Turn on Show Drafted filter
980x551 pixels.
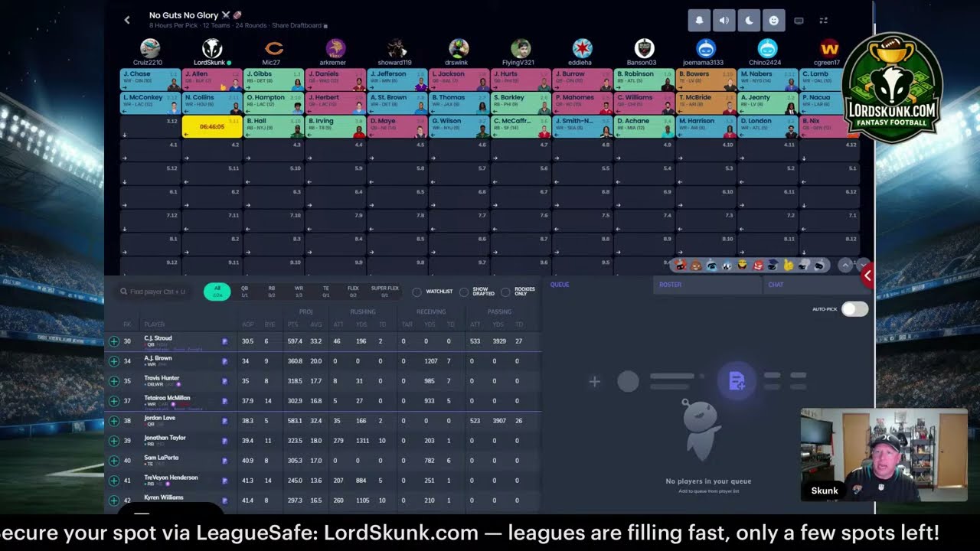464,292
